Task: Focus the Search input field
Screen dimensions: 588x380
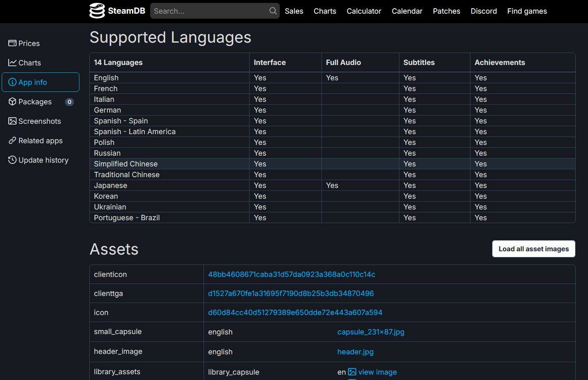Action: pyautogui.click(x=210, y=11)
